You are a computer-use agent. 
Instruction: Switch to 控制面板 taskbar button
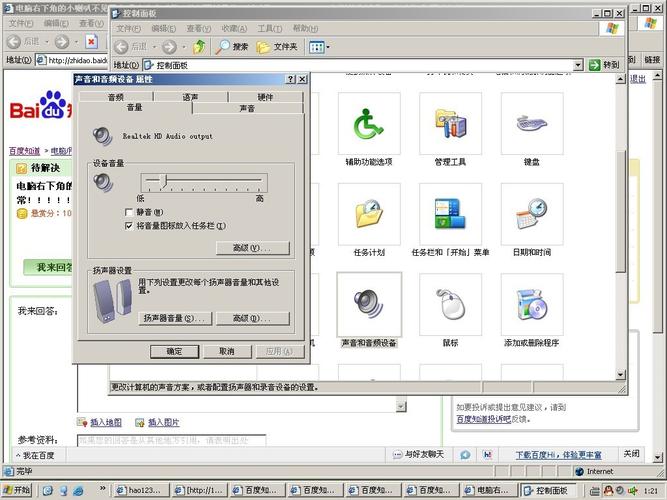pyautogui.click(x=549, y=490)
